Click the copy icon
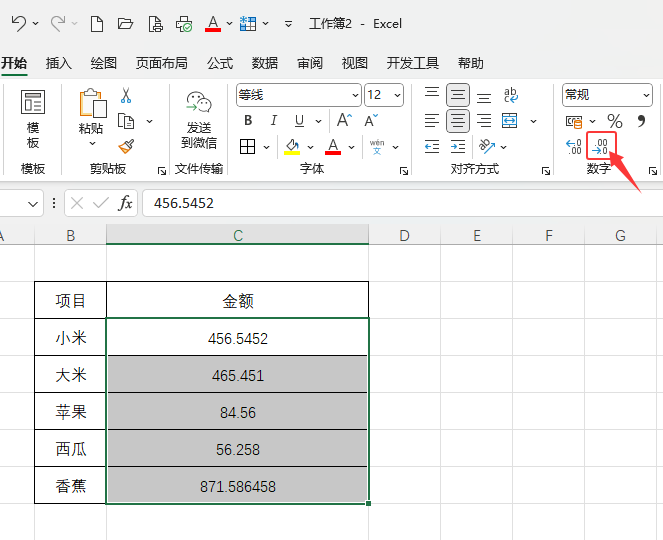 coord(126,121)
